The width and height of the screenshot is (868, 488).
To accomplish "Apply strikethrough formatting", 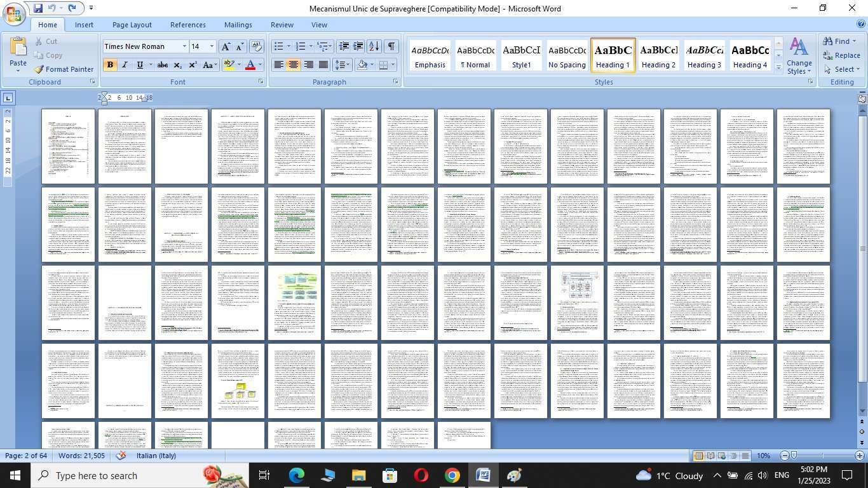I will [162, 65].
